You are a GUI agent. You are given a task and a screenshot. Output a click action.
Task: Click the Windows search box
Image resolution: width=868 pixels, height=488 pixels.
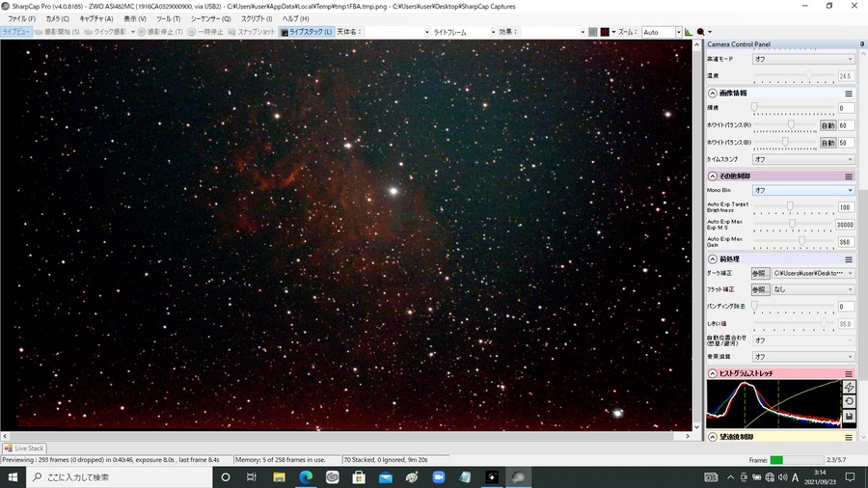(119, 477)
